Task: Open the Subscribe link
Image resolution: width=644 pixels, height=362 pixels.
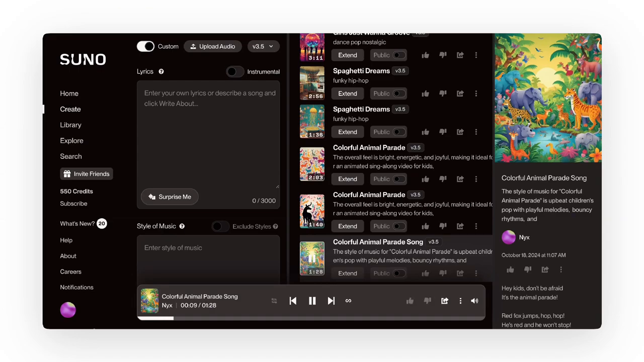Action: tap(73, 204)
